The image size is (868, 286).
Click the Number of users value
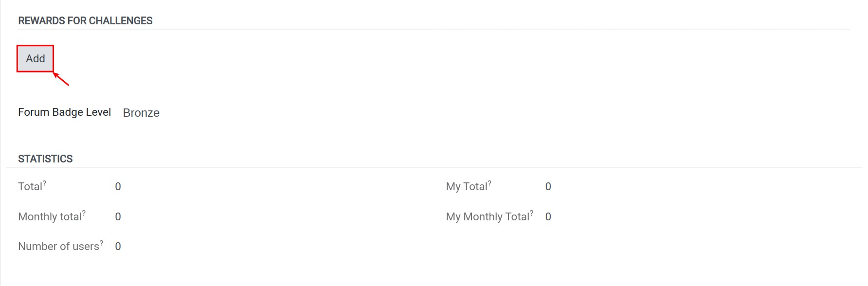[x=118, y=247]
